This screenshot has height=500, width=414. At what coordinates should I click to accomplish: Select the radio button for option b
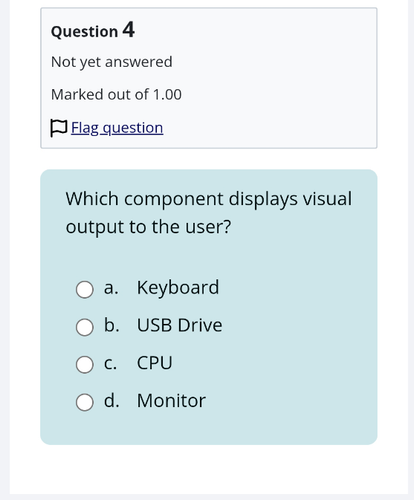(84, 327)
